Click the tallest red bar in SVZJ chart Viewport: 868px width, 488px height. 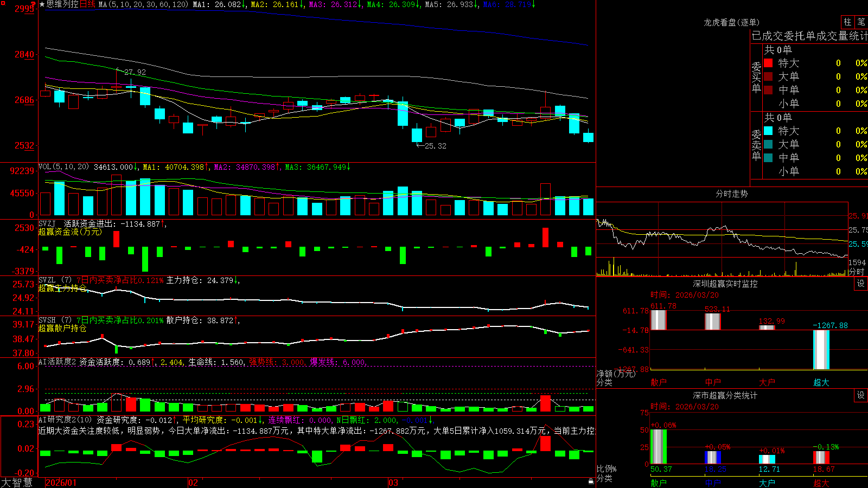(545, 237)
